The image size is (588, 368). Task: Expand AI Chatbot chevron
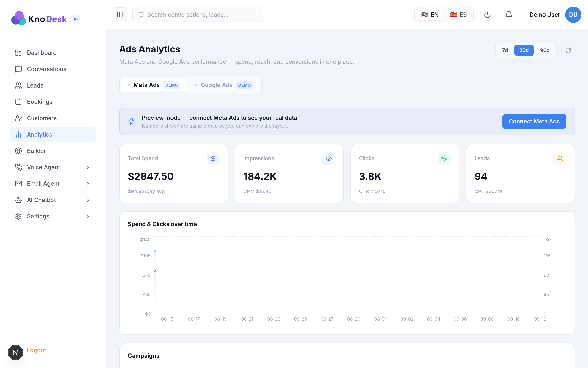point(88,200)
